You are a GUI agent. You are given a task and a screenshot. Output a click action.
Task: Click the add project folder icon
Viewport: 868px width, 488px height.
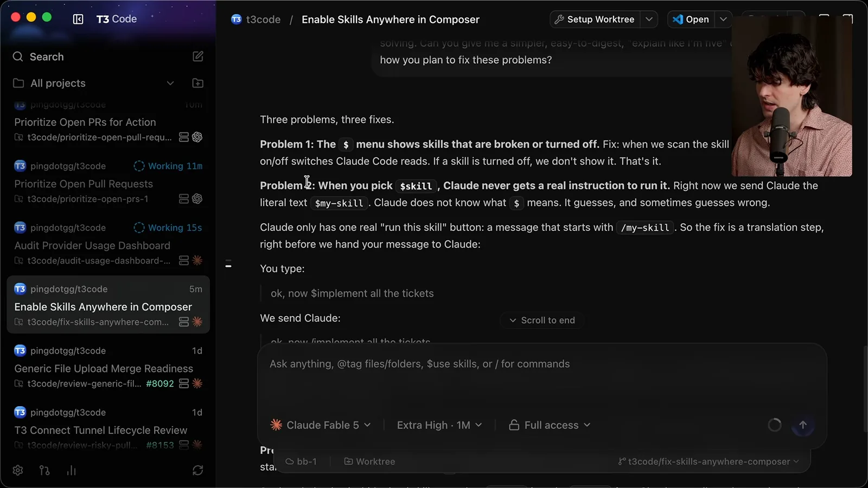(198, 83)
